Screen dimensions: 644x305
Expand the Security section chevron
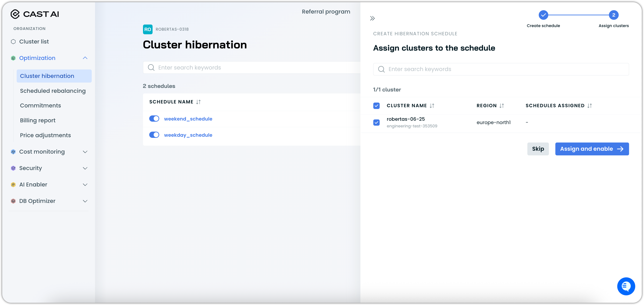point(85,168)
